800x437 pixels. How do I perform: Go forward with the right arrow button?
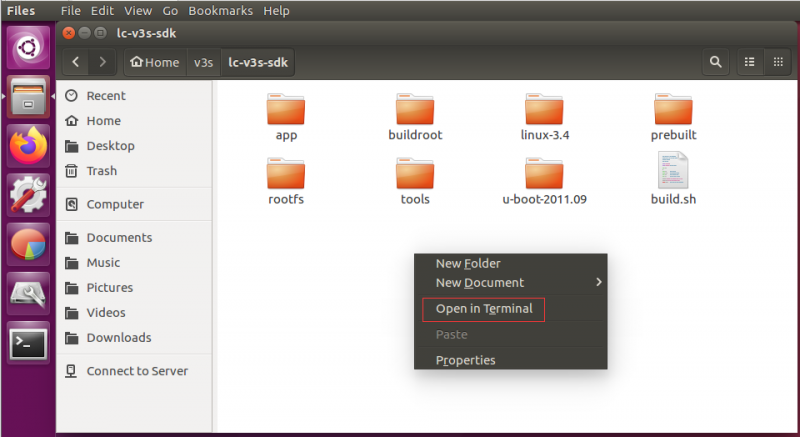coord(102,62)
